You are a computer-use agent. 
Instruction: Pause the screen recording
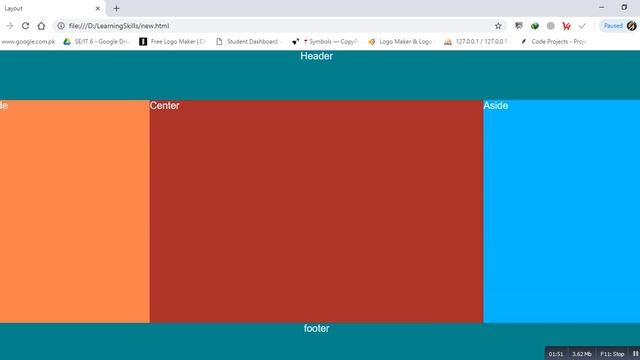(636, 354)
